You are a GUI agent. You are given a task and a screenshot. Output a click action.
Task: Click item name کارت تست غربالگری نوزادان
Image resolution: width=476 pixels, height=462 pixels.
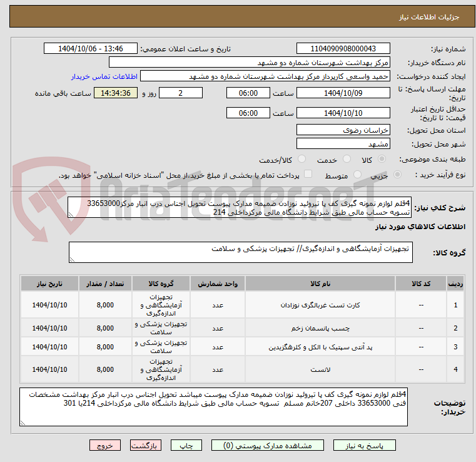point(320,305)
